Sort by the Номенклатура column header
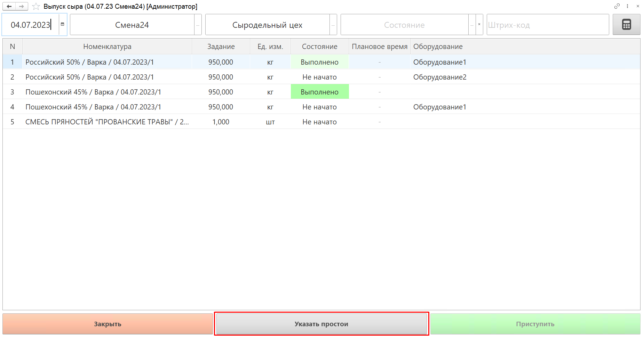Screen dimensions: 644x337 [107, 47]
